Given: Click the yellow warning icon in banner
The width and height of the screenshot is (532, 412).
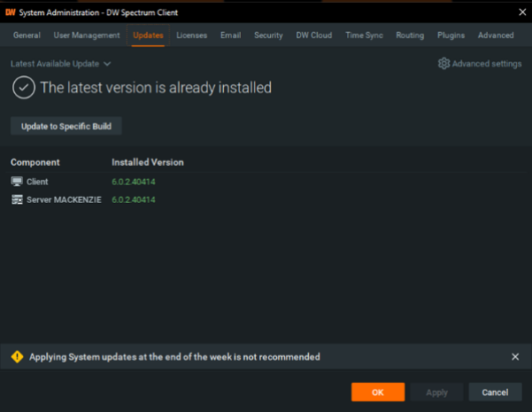Looking at the screenshot, I should click(17, 357).
